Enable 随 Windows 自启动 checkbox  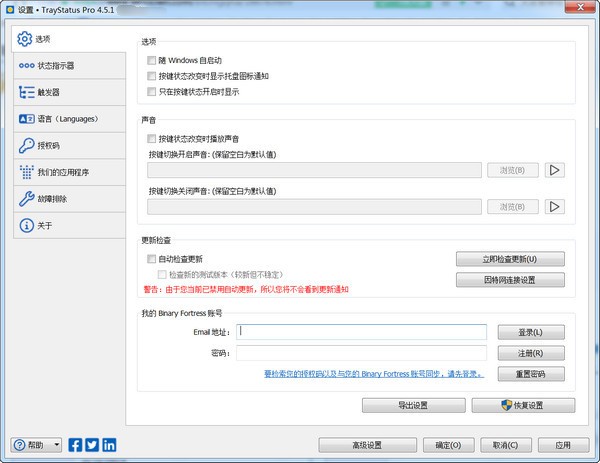(x=152, y=61)
